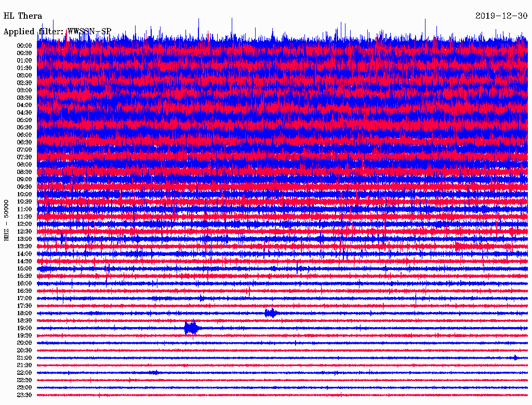Click the large seismic burst on 19:00 trace

pos(192,328)
